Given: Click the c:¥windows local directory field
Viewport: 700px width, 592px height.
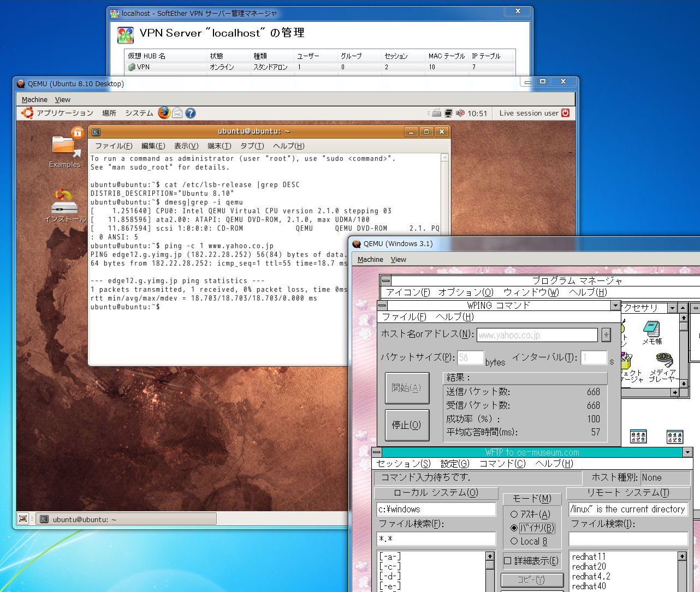Looking at the screenshot, I should pos(436,510).
